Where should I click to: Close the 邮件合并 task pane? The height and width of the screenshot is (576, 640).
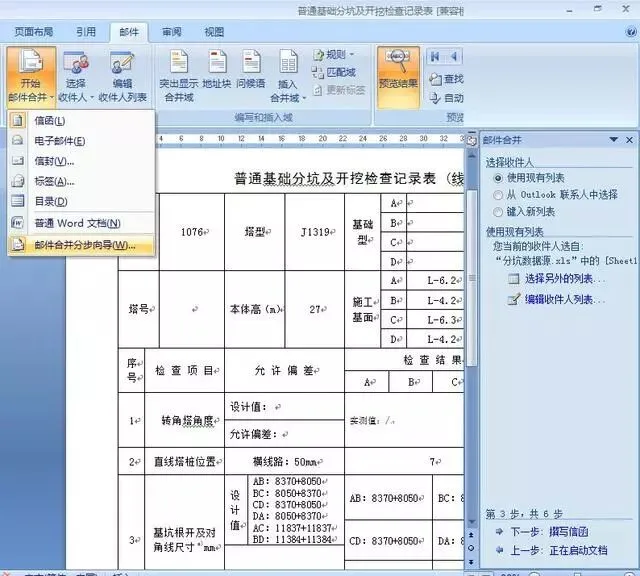(x=629, y=140)
